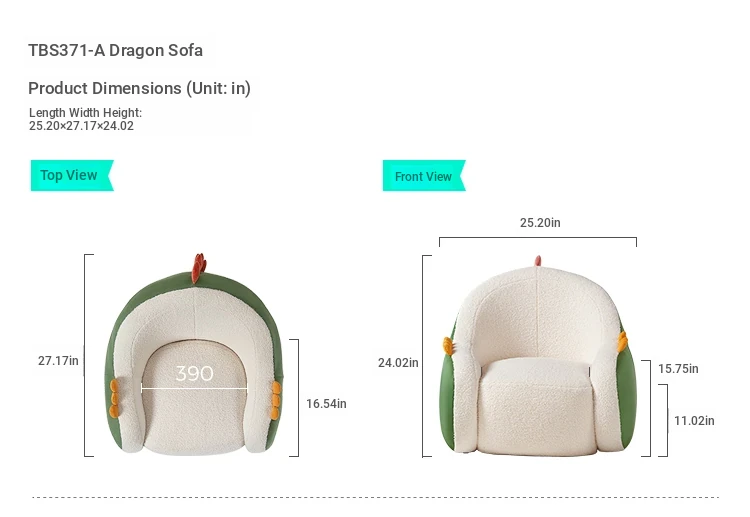Click the left orange claw in front view
The image size is (750, 517).
448,346
